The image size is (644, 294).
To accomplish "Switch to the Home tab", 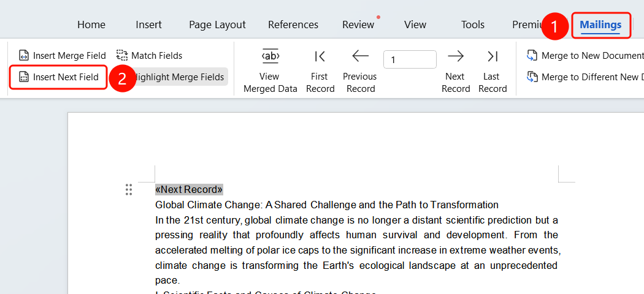I will pos(91,25).
